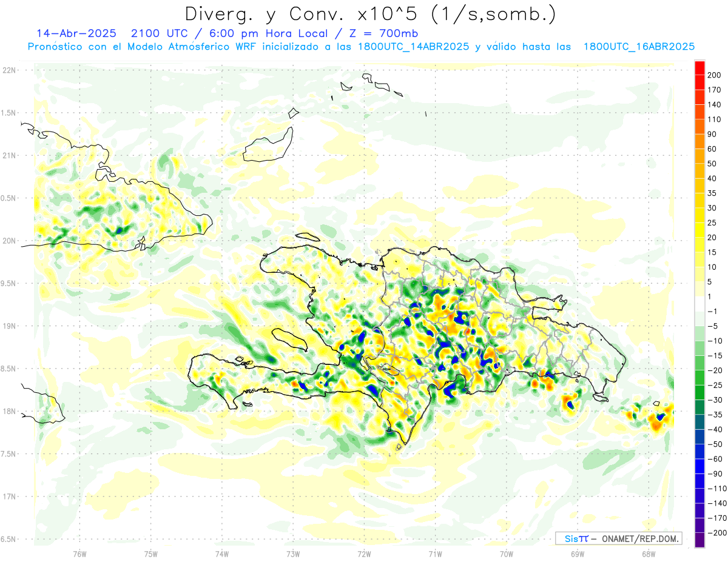Click the '74W' longitude label
Screen dimensions: 728x562
click(222, 554)
